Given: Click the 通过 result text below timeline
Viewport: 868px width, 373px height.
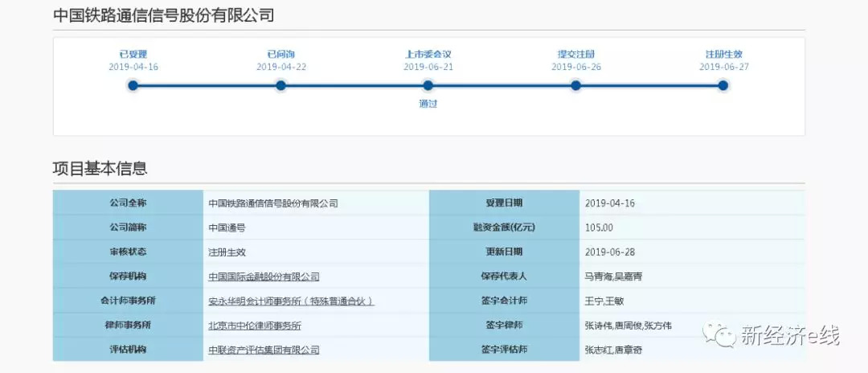Looking at the screenshot, I should tap(428, 104).
